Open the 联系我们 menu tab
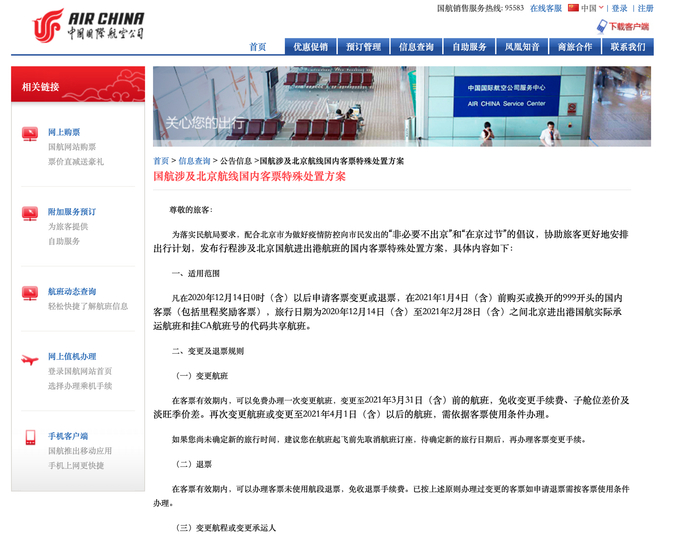The image size is (700, 539). point(628,46)
